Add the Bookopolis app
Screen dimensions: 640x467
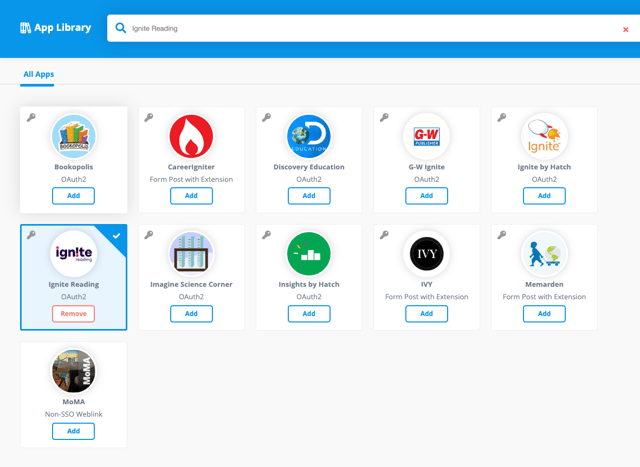[x=73, y=196]
